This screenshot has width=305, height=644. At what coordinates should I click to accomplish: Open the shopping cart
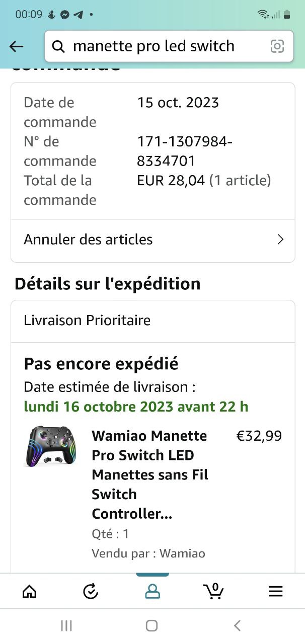coord(214,591)
